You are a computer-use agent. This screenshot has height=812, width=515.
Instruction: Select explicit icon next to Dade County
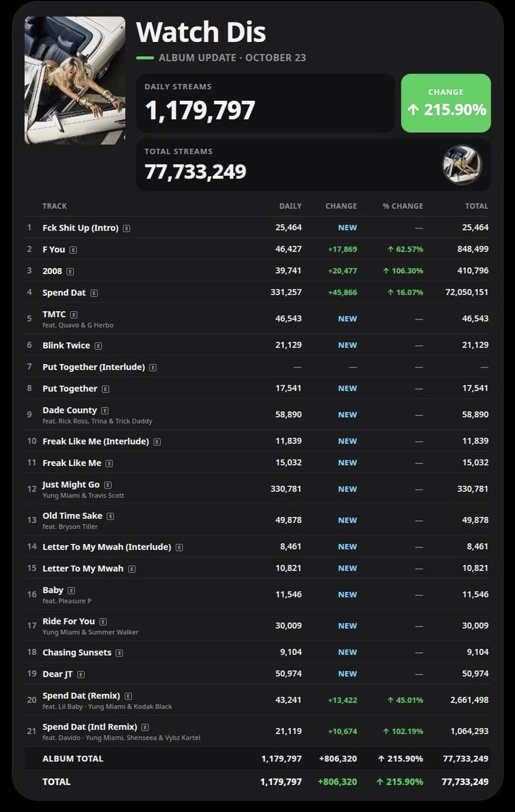point(105,411)
